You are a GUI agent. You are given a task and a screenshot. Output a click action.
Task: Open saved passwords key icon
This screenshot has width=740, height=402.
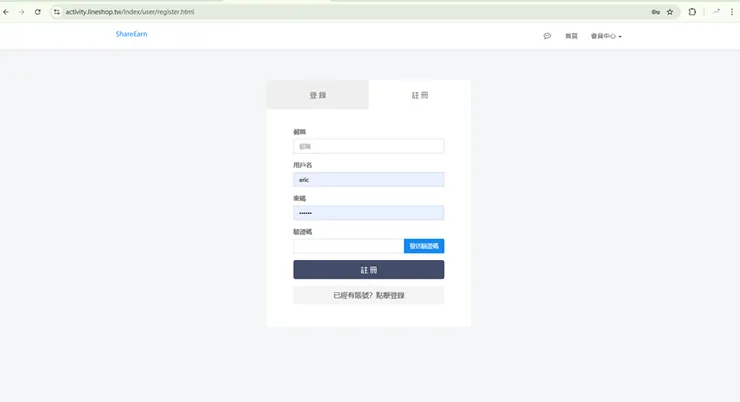tap(656, 12)
